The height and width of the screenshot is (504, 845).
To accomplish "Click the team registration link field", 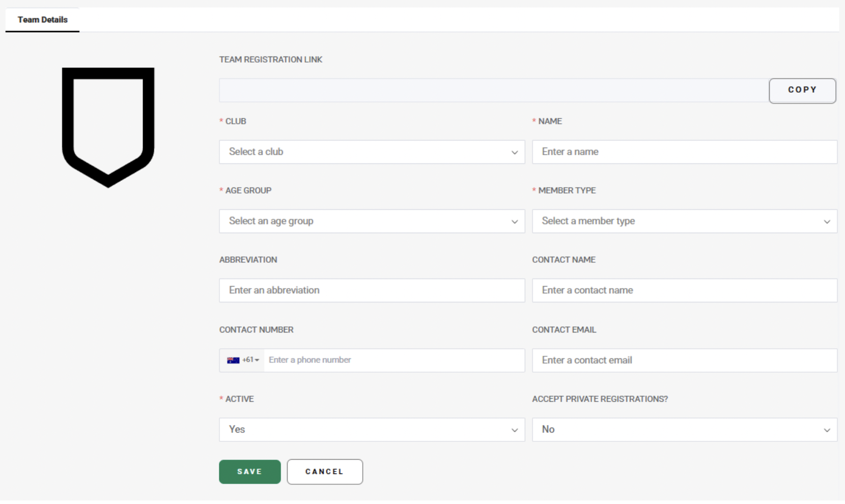I will (x=494, y=91).
